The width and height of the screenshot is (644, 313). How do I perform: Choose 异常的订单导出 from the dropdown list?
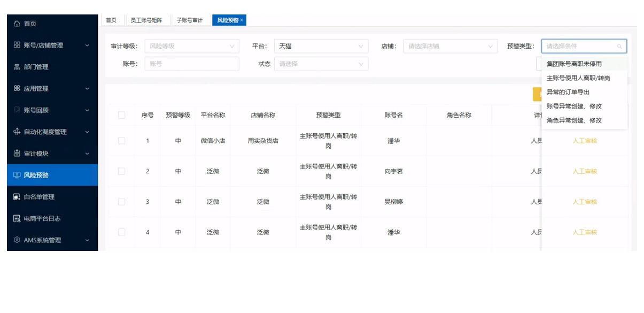click(568, 92)
